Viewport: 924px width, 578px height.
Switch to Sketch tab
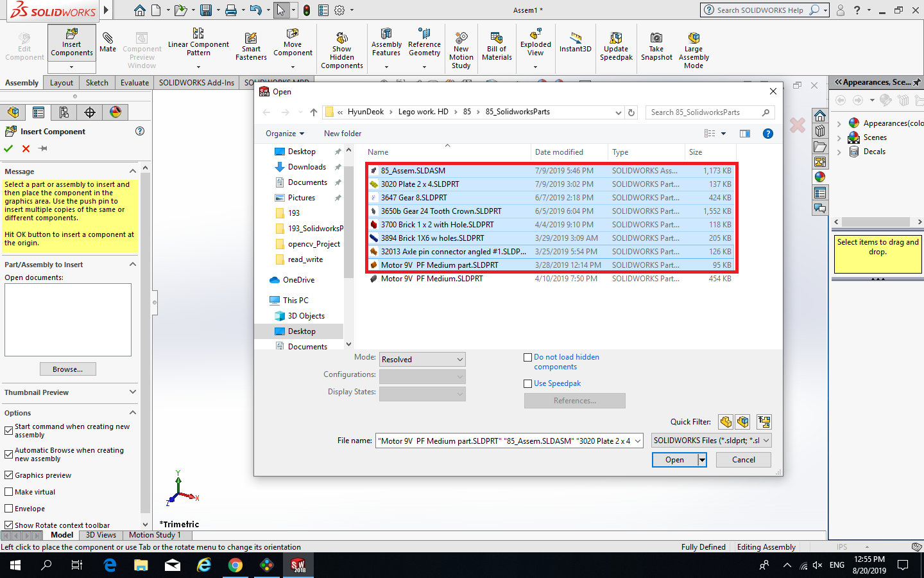coord(97,83)
